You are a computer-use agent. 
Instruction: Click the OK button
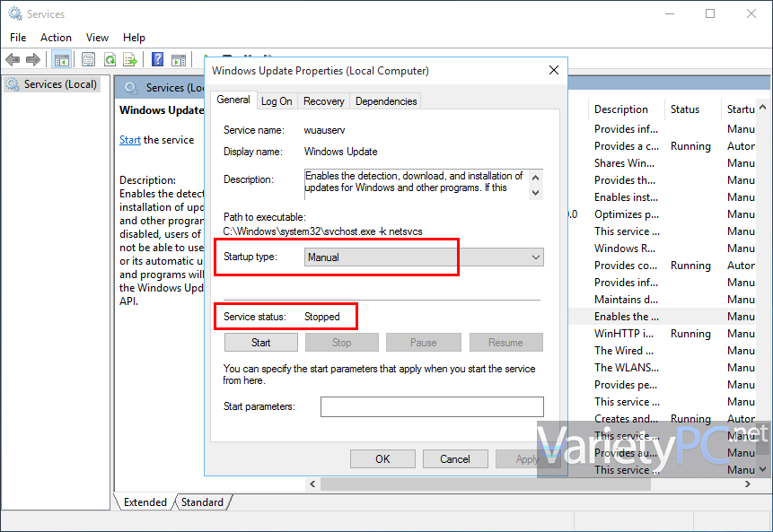pos(382,459)
